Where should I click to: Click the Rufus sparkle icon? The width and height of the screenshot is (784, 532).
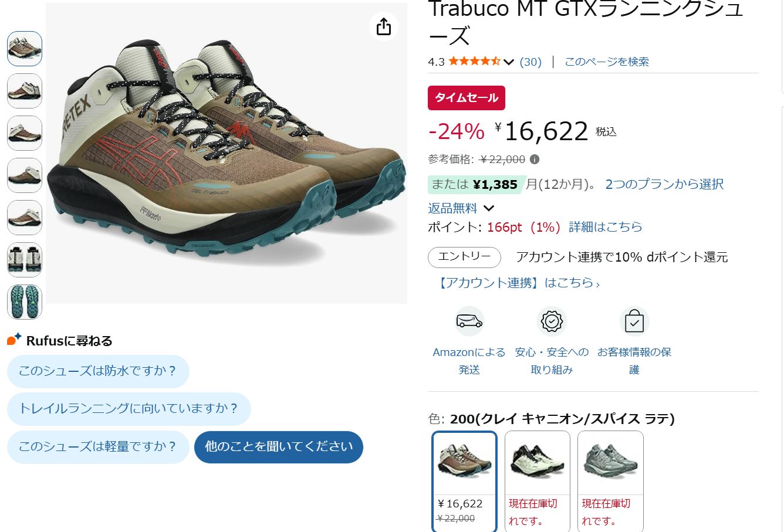(x=15, y=340)
